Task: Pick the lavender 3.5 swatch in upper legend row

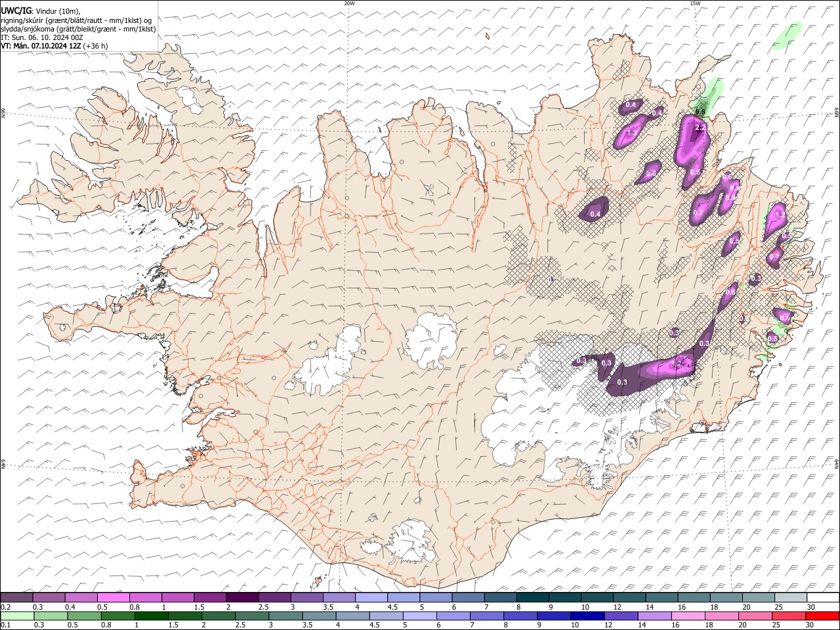Action: [x=339, y=597]
